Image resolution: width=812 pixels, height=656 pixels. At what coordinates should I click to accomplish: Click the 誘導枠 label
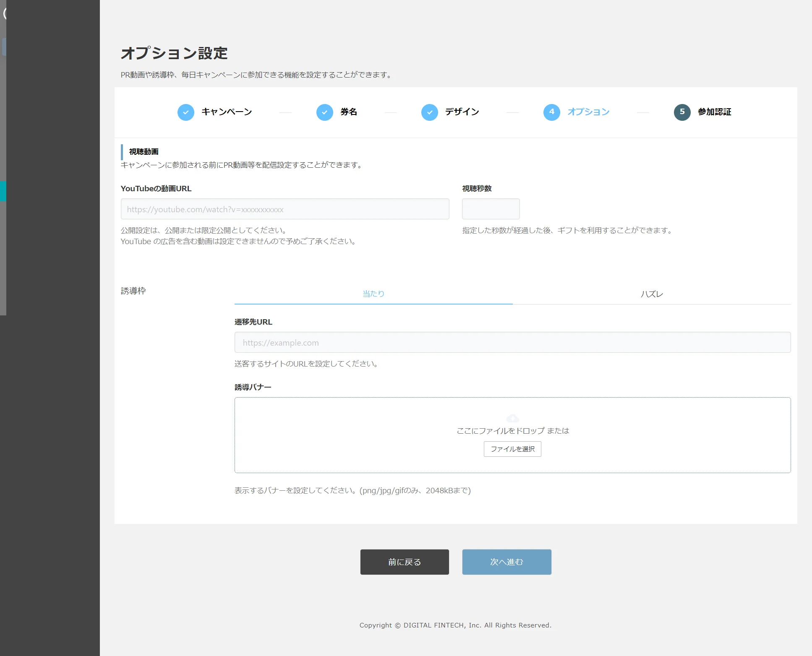pos(133,291)
